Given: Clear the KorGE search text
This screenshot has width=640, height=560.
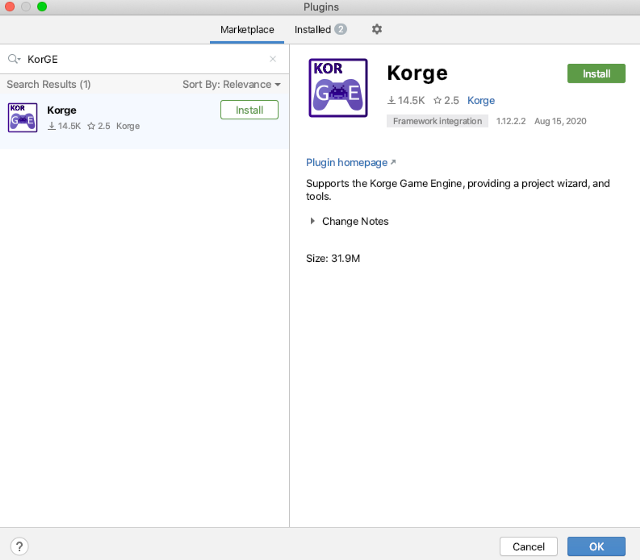Looking at the screenshot, I should 273,59.
